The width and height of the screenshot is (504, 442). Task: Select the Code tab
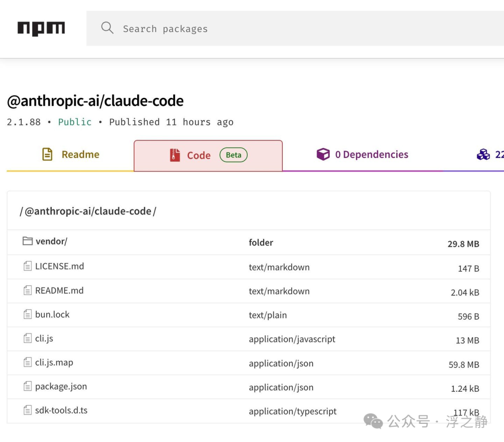click(208, 155)
